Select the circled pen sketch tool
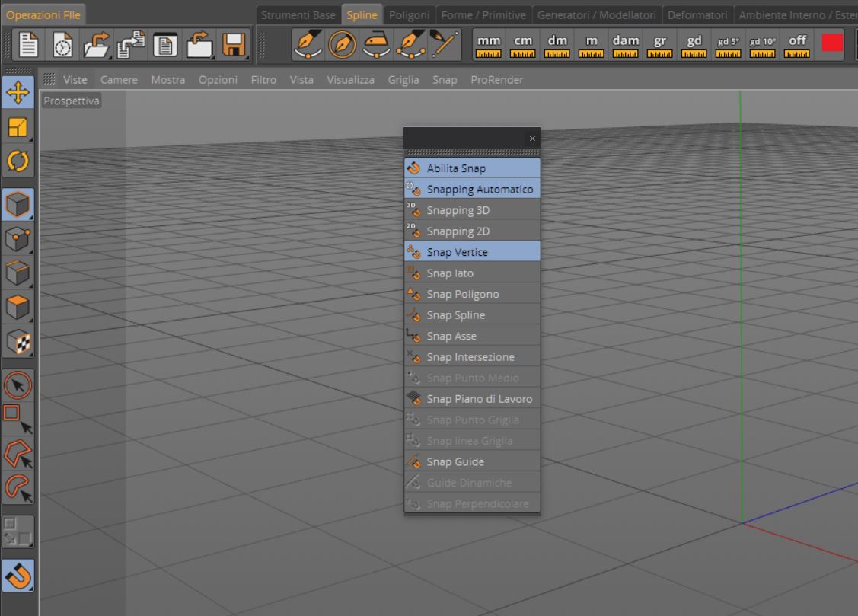858x616 pixels. point(343,44)
